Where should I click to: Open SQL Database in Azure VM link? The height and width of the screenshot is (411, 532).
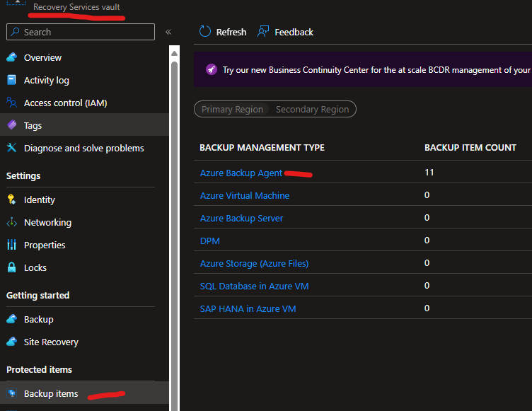[x=254, y=286]
